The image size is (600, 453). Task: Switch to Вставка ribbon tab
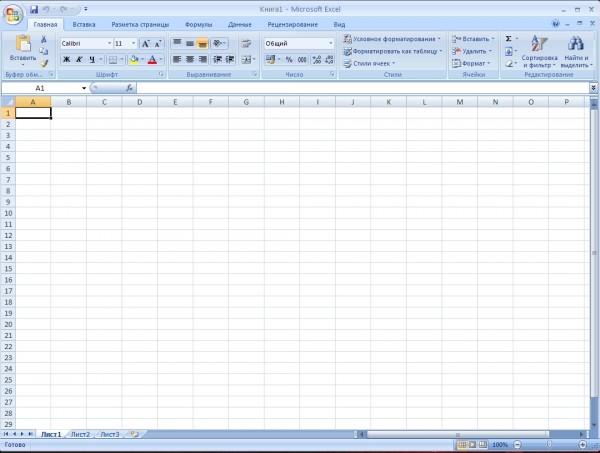click(x=84, y=24)
